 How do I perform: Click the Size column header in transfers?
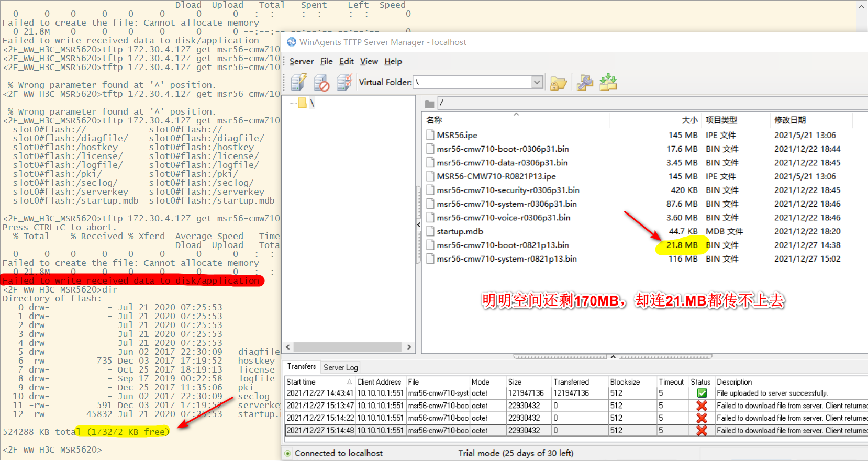tap(528, 382)
